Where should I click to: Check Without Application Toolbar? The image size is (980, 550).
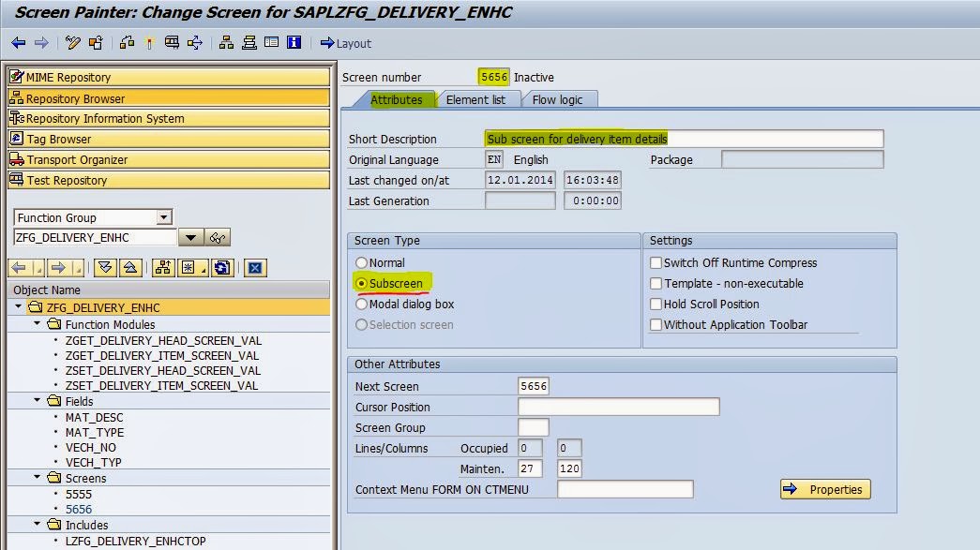click(x=656, y=324)
